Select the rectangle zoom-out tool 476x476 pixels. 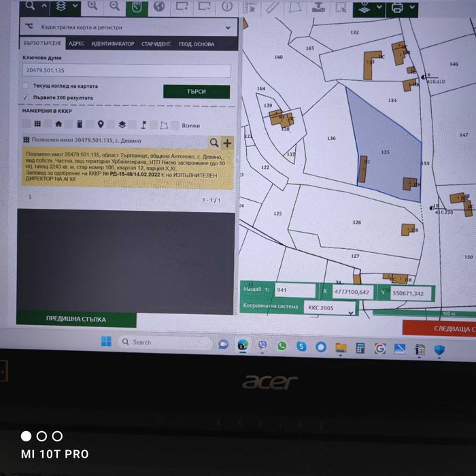click(204, 6)
